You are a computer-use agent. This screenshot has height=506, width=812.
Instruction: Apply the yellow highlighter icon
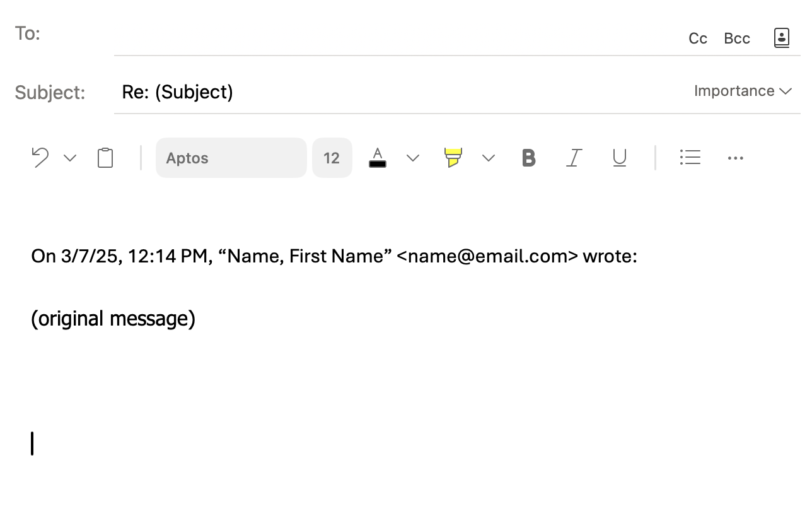pyautogui.click(x=453, y=158)
